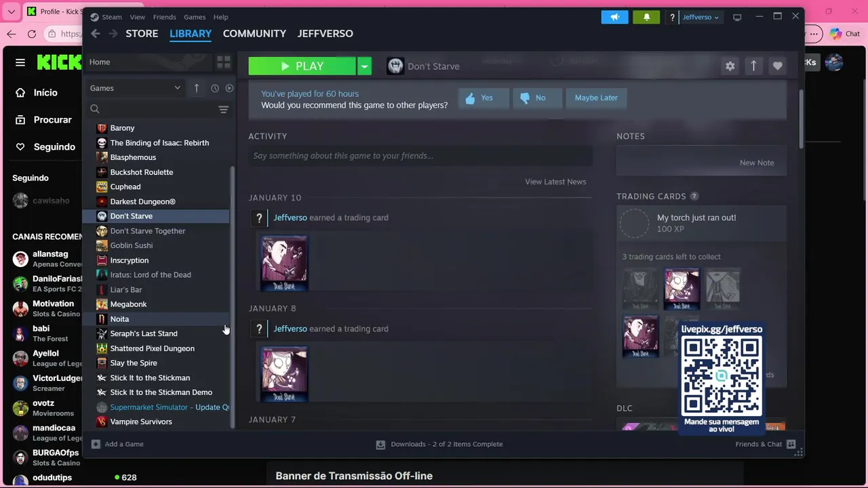Click the activity status text field

tap(420, 156)
